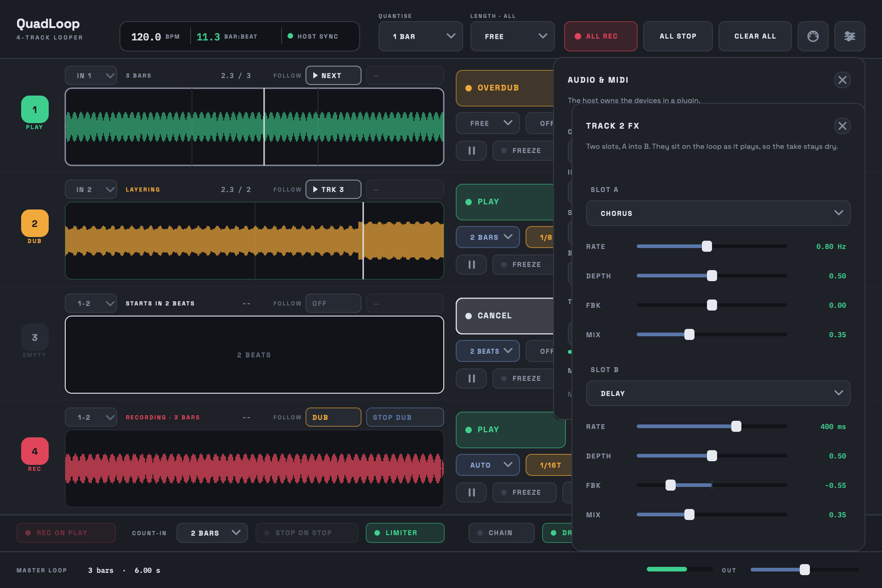Open track 3 length 2 BEATS dropdown

pos(487,351)
